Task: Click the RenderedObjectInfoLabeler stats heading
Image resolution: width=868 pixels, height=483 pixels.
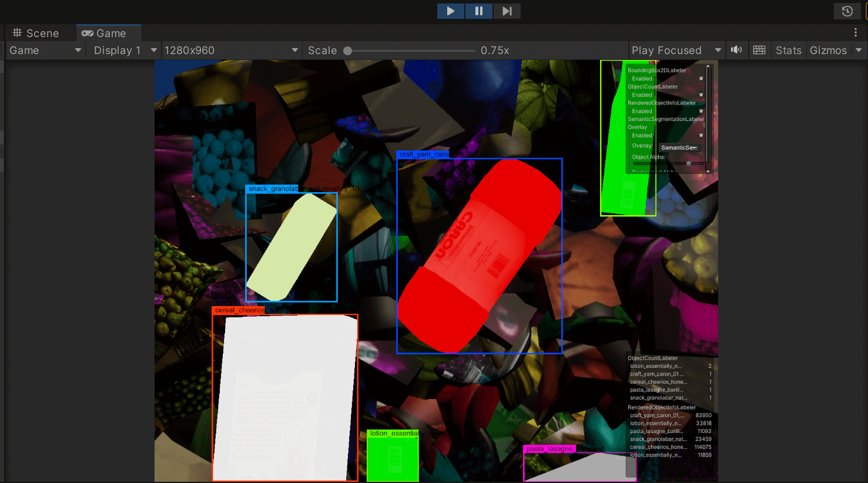Action: click(x=662, y=408)
